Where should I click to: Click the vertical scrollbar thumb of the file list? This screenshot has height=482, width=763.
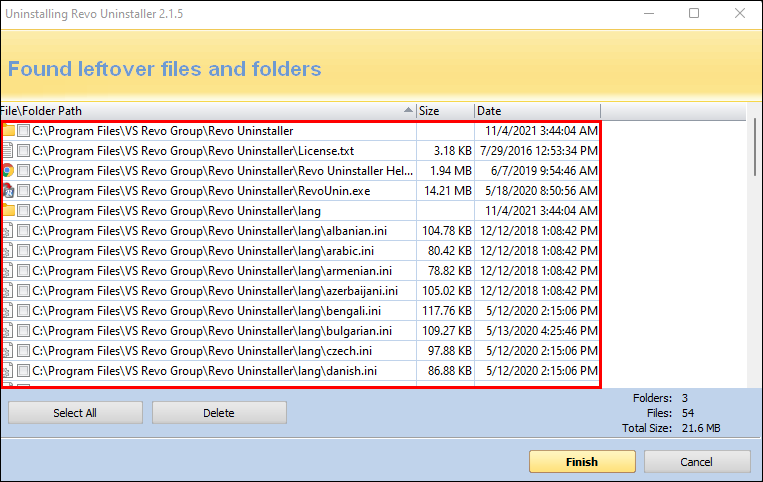coord(755,147)
